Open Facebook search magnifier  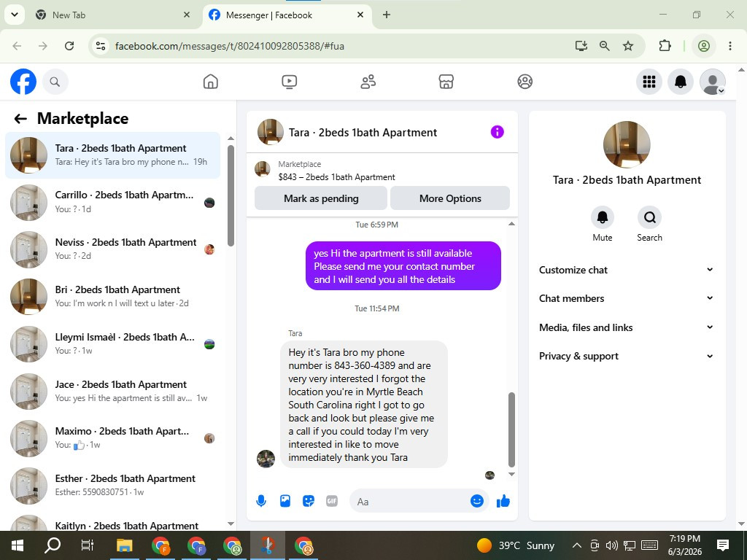pos(55,82)
